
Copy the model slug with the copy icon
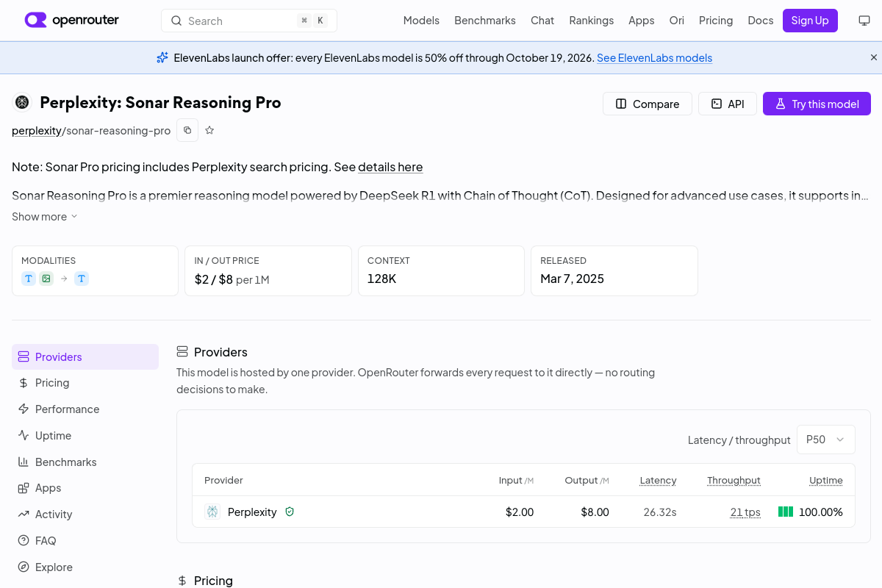point(187,130)
